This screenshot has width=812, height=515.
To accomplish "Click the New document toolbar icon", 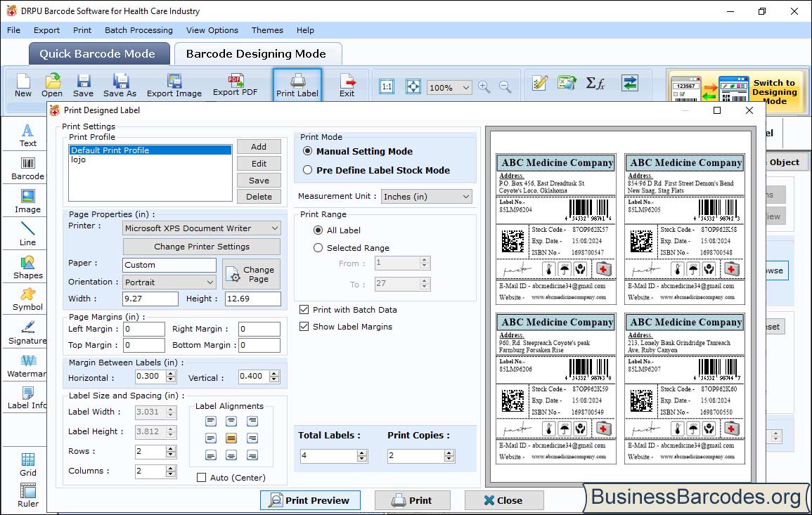I will 22,86.
